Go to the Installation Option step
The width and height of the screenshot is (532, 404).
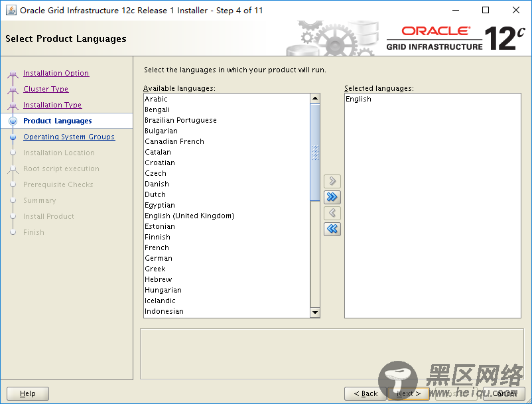pos(56,73)
